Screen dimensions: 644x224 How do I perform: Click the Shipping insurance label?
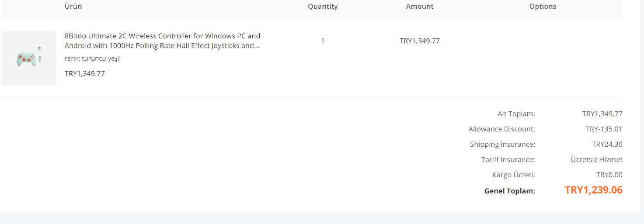point(502,145)
